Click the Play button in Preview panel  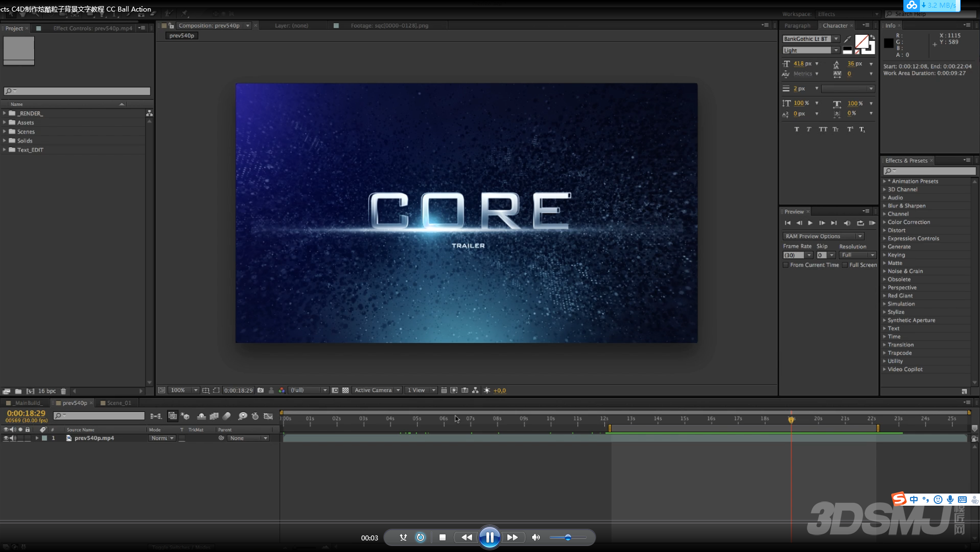810,223
